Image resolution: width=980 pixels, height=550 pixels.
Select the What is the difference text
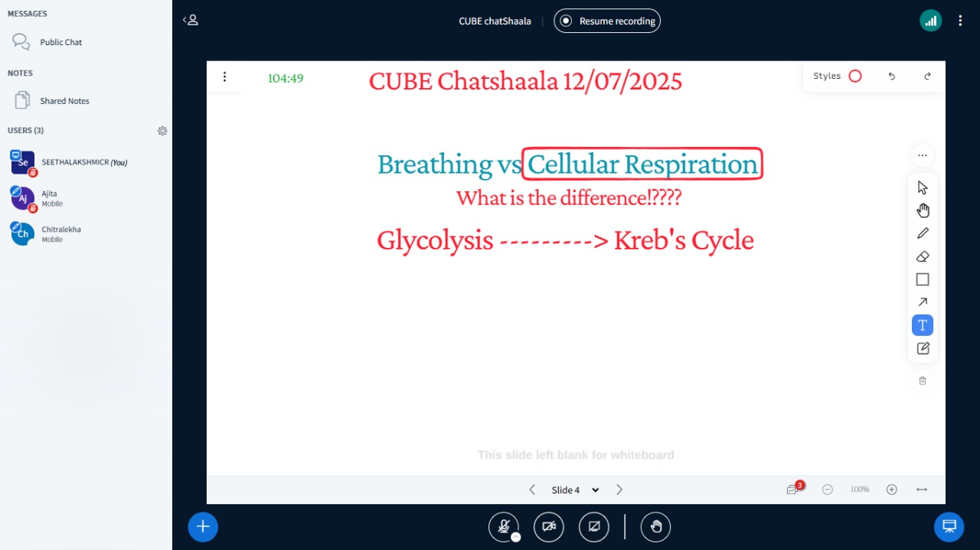[x=569, y=198]
